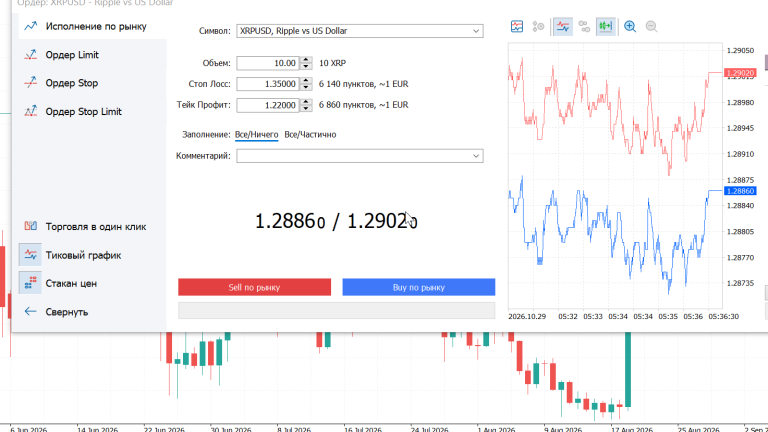Click the large bid/ask quote 1.28860 / 1.29020
Image resolution: width=768 pixels, height=432 pixels.
point(336,221)
